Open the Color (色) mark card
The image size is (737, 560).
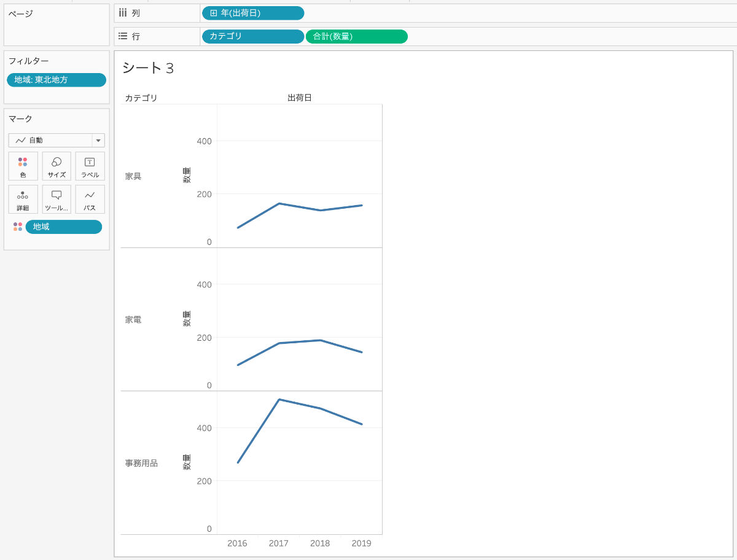click(23, 166)
